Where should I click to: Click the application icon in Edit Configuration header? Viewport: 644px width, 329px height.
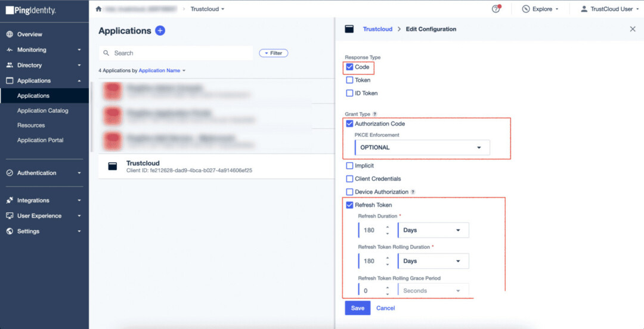349,29
